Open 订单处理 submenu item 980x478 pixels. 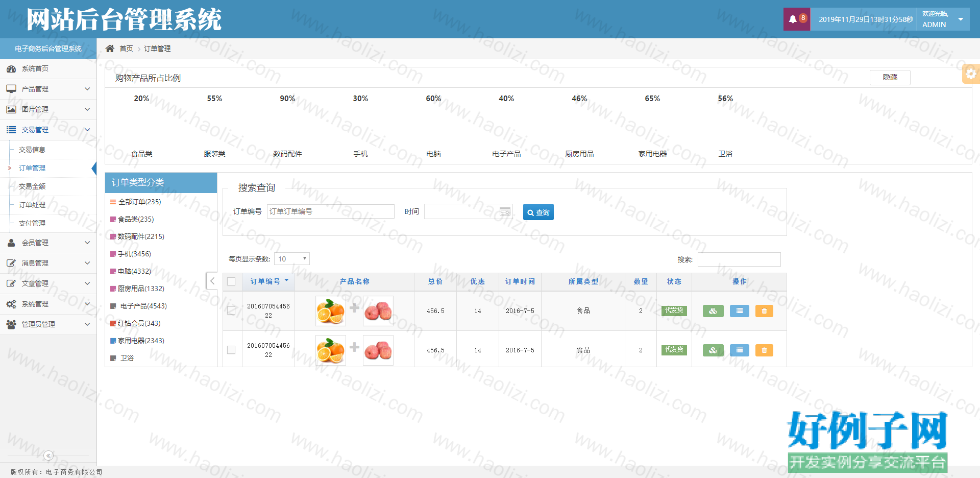[32, 205]
